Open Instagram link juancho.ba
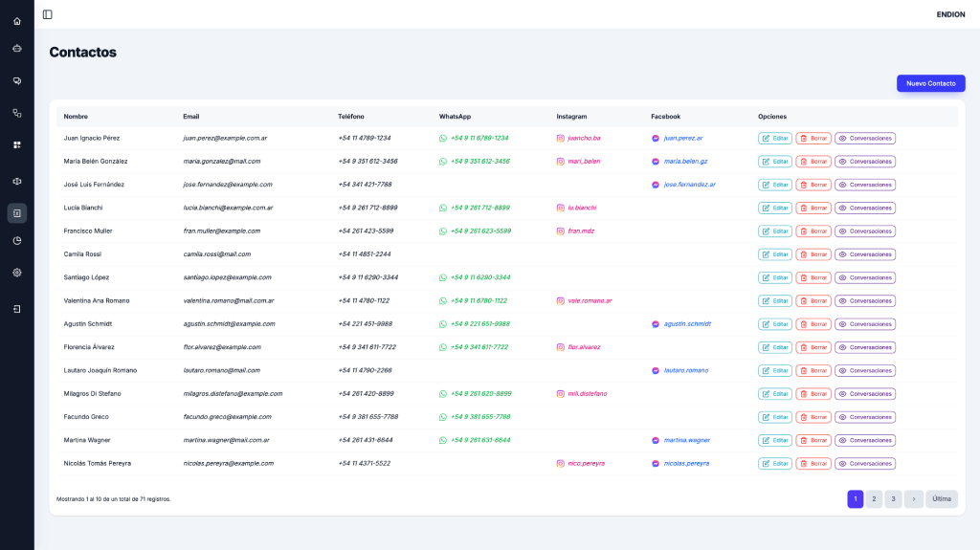The width and height of the screenshot is (980, 550). point(584,138)
